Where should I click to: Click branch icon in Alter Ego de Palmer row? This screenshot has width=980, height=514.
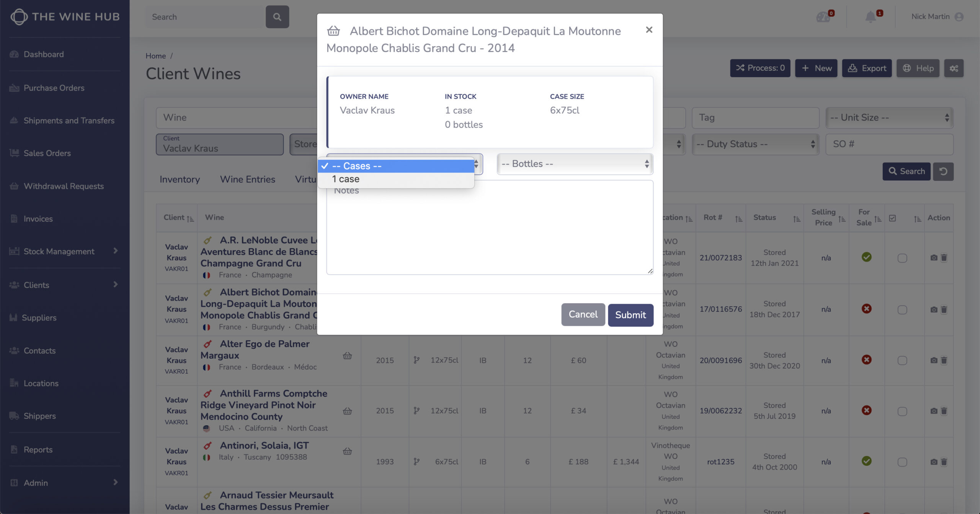tap(416, 360)
